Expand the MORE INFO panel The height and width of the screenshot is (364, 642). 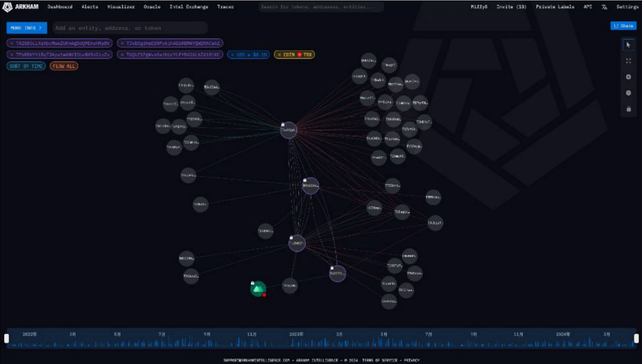[x=26, y=28]
